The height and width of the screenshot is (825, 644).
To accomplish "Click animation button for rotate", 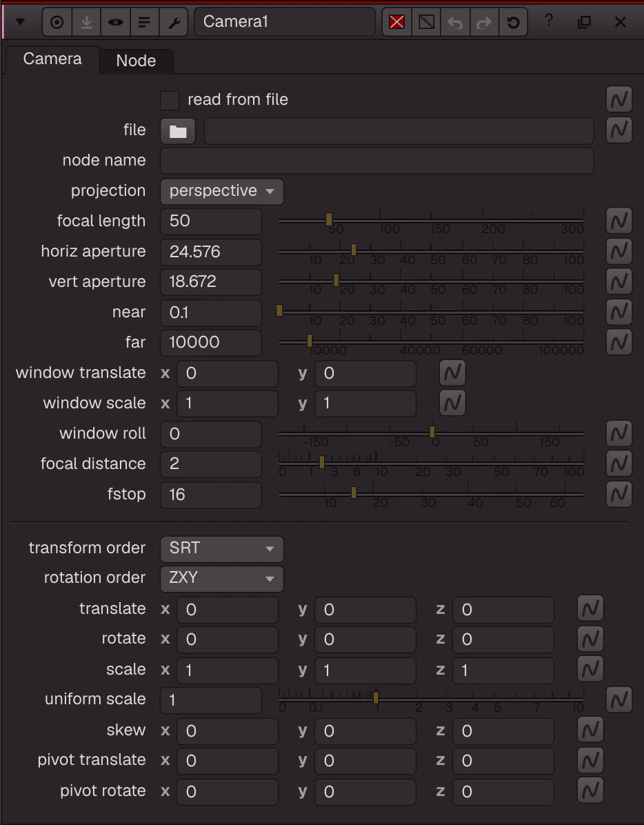I will 590,639.
